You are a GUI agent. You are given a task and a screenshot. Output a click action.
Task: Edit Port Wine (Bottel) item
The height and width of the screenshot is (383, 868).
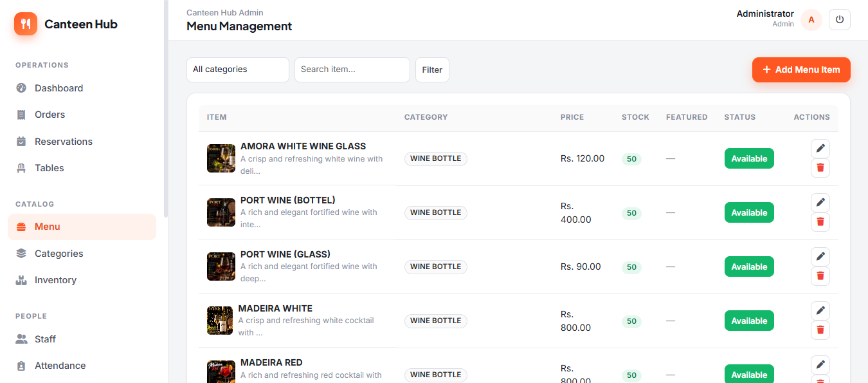pyautogui.click(x=820, y=203)
